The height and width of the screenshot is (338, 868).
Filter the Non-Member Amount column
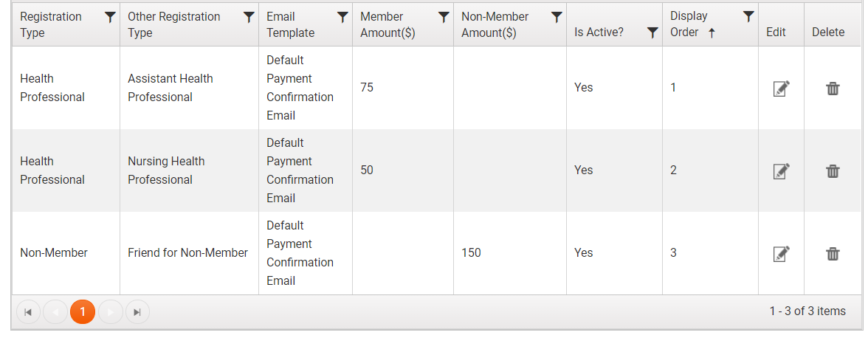(557, 17)
